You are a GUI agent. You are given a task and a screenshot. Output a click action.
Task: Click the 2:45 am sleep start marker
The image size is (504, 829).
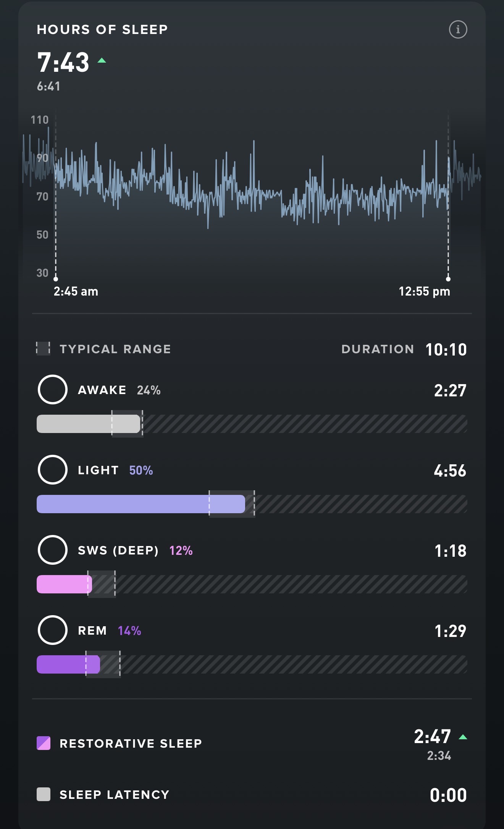tap(56, 279)
